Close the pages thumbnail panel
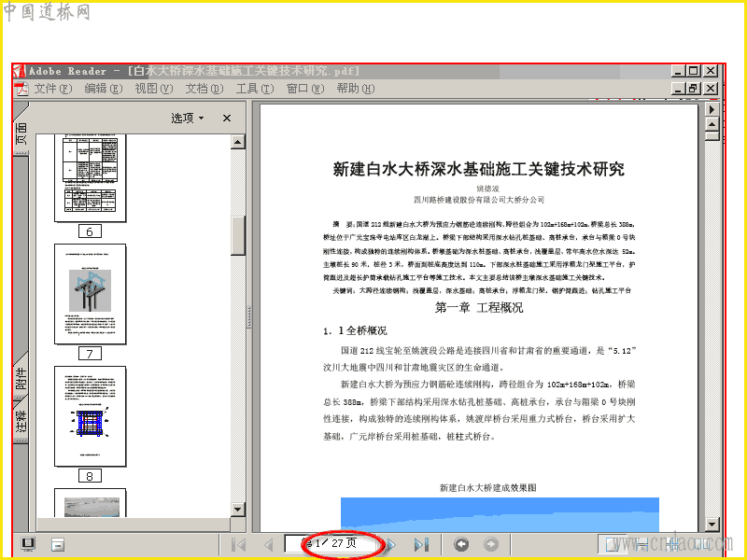 pos(227,119)
